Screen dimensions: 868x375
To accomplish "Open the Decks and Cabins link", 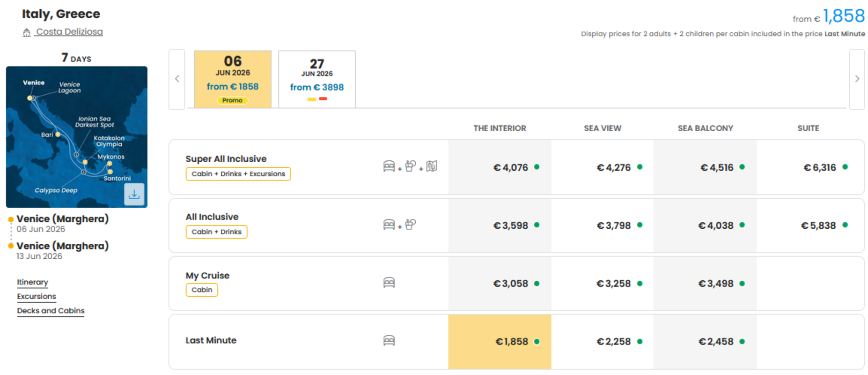I will pos(51,311).
